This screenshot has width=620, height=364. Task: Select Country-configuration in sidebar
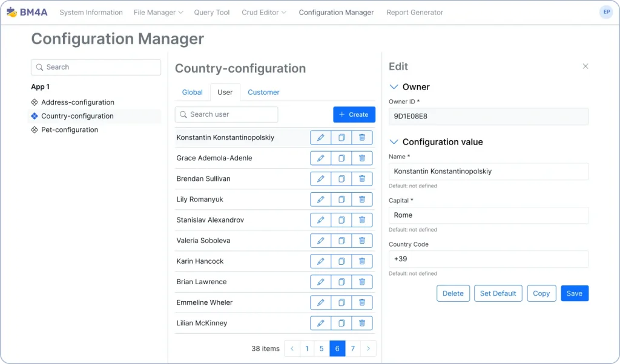95,116
